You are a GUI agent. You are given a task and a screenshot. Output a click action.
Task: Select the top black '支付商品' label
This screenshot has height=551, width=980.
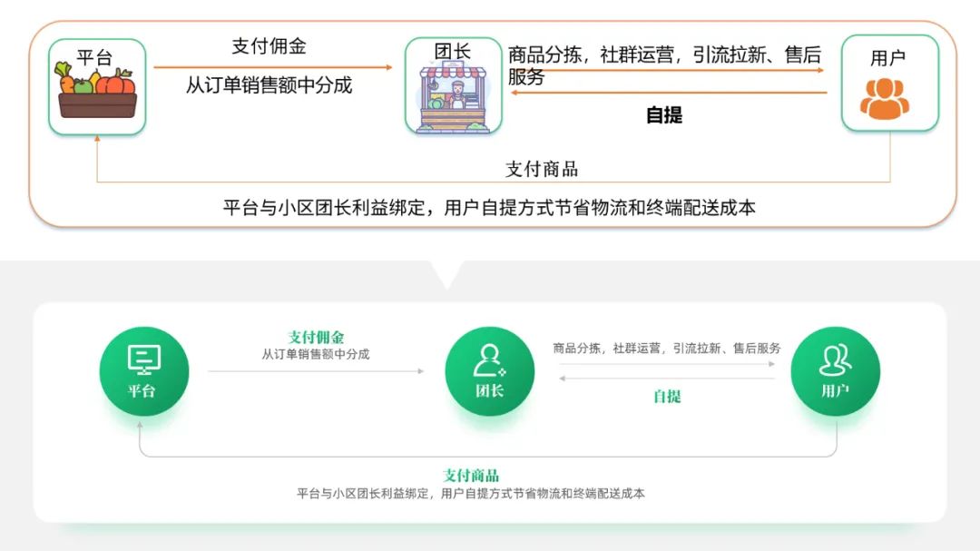[x=541, y=169]
